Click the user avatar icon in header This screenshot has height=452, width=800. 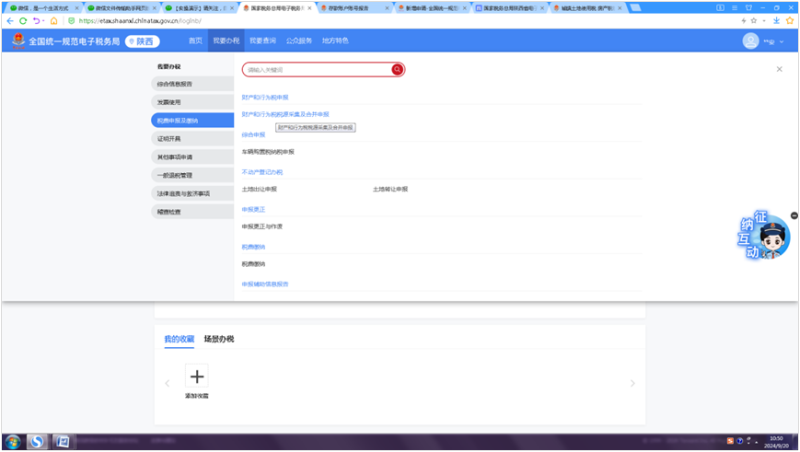[x=751, y=41]
